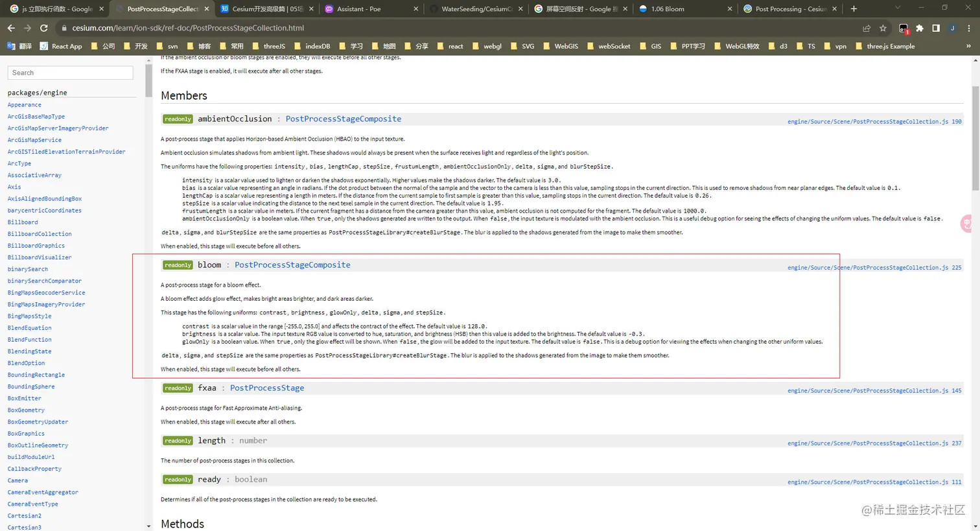Toggle the browser side panel

pos(936,28)
